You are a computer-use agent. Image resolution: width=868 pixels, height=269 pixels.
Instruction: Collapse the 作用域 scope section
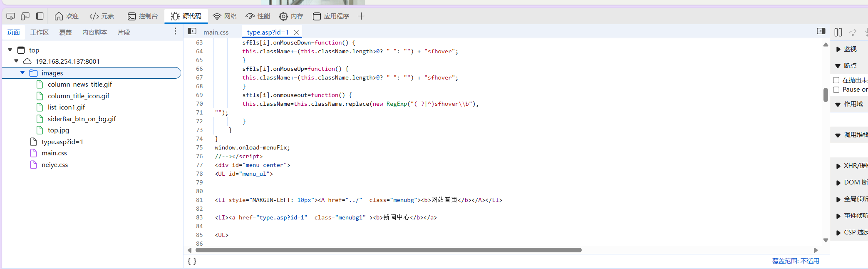point(849,104)
